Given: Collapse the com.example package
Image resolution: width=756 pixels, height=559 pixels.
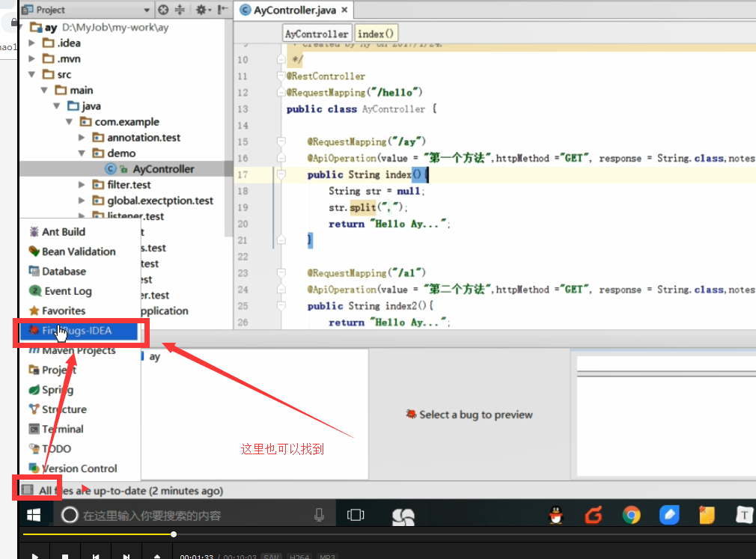Looking at the screenshot, I should (69, 121).
